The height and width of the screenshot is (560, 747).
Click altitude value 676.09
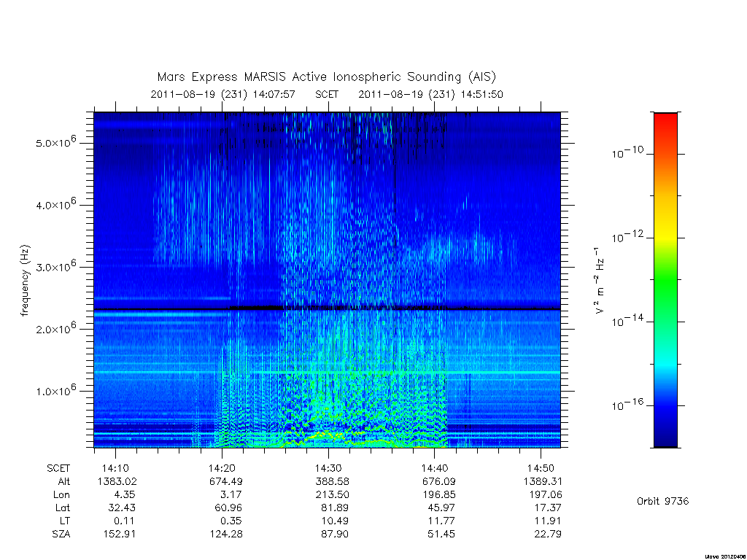438,481
